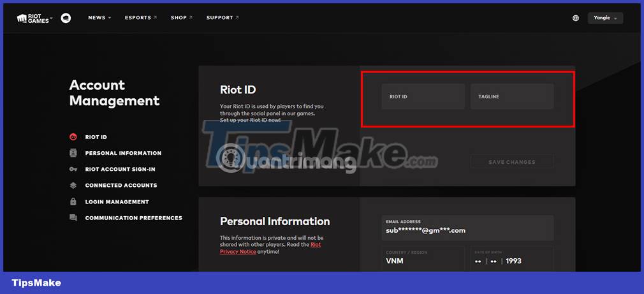Expand the Riot Games logo dropdown arrow
This screenshot has width=644, height=294.
coord(52,18)
